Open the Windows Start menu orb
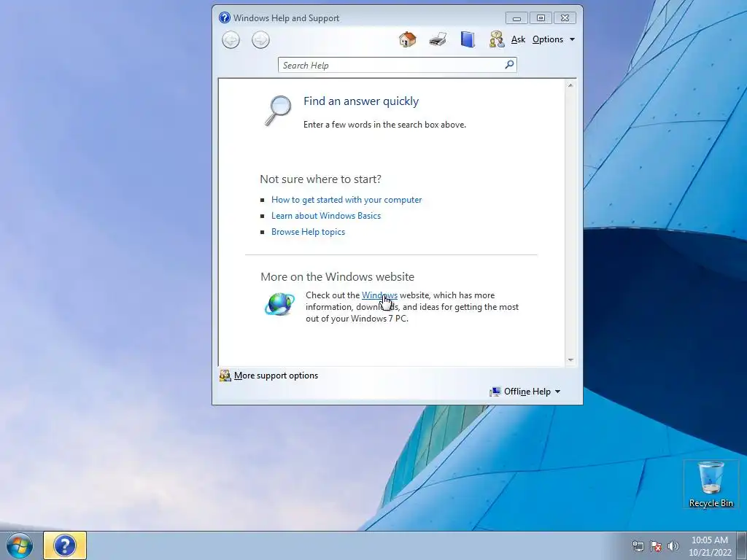Screen dimensions: 747x560 [20, 545]
